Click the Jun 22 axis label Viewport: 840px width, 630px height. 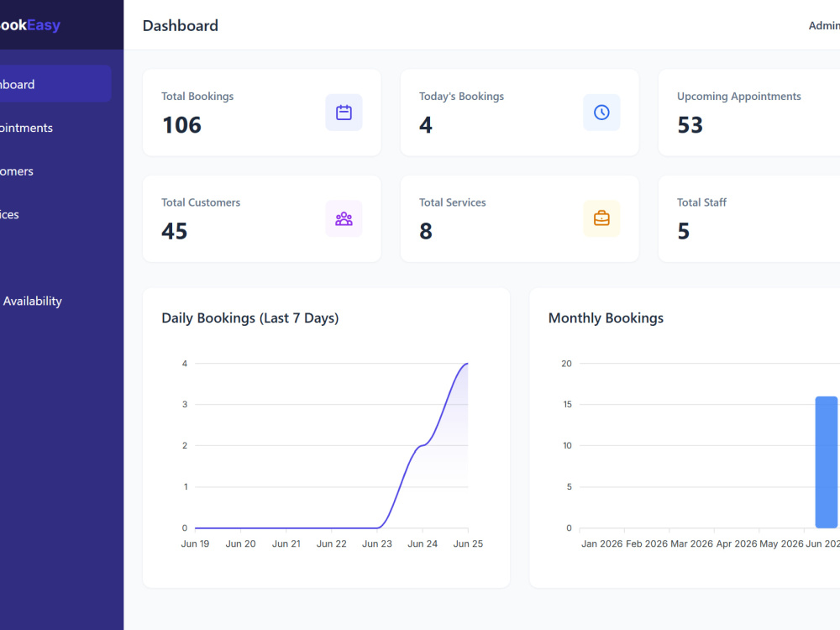332,543
